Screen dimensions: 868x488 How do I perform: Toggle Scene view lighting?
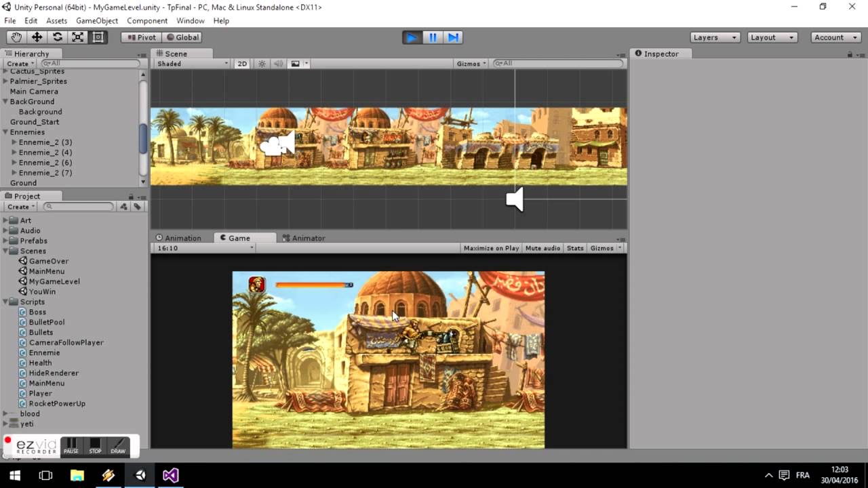262,64
